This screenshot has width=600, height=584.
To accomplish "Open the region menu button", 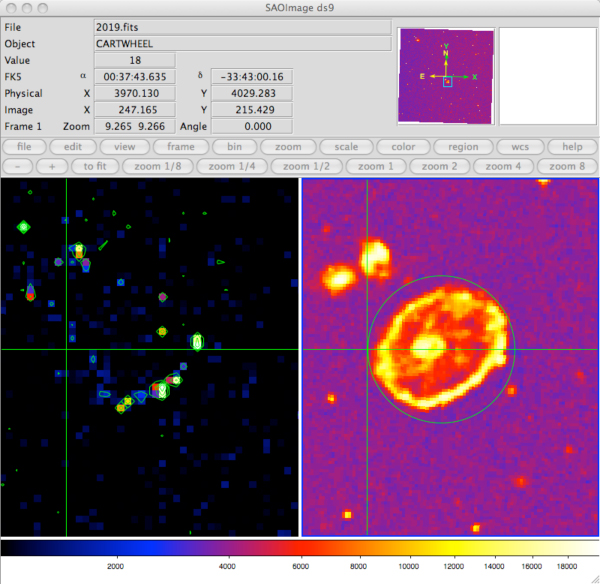I will [463, 147].
